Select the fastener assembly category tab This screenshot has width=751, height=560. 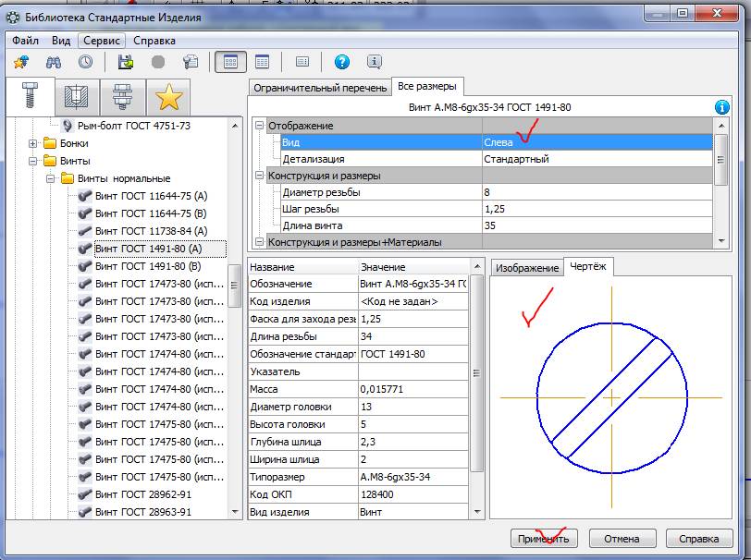123,97
